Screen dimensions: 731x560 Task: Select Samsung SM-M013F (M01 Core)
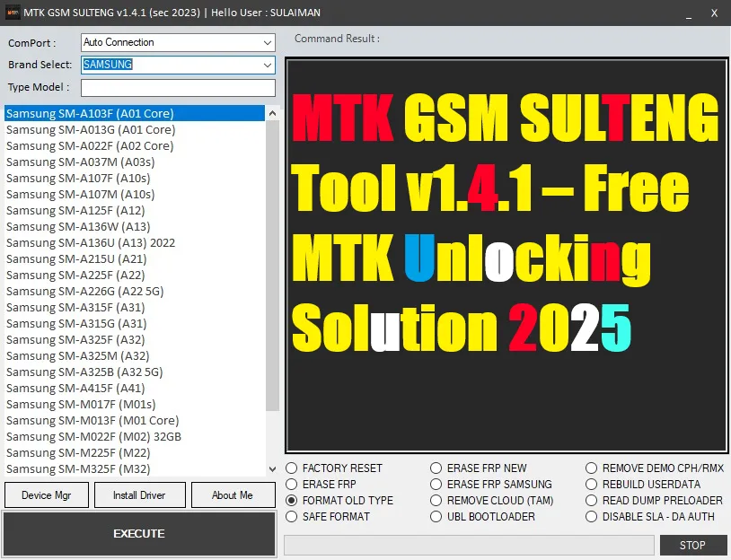135,420
